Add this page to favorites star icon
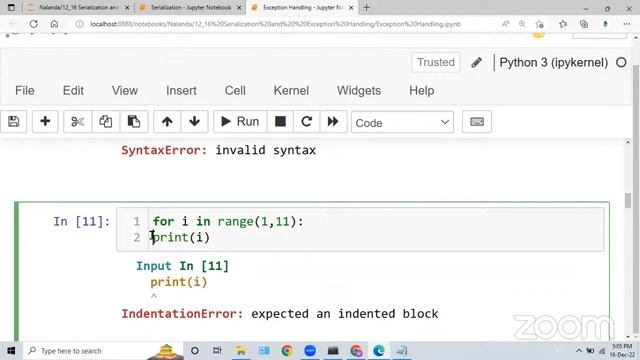The height and width of the screenshot is (360, 640). click(540, 24)
